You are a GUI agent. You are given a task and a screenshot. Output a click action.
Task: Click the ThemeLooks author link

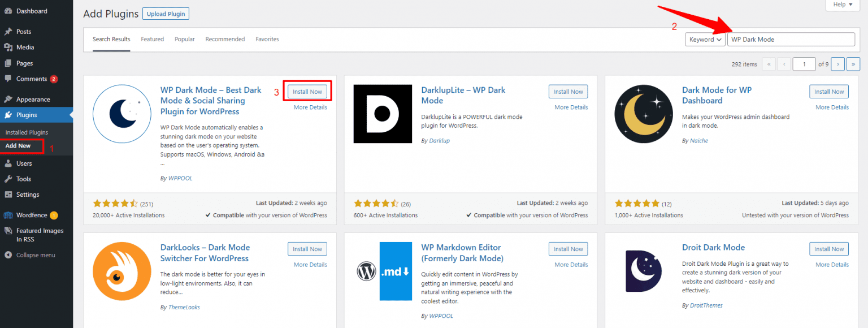(x=184, y=307)
